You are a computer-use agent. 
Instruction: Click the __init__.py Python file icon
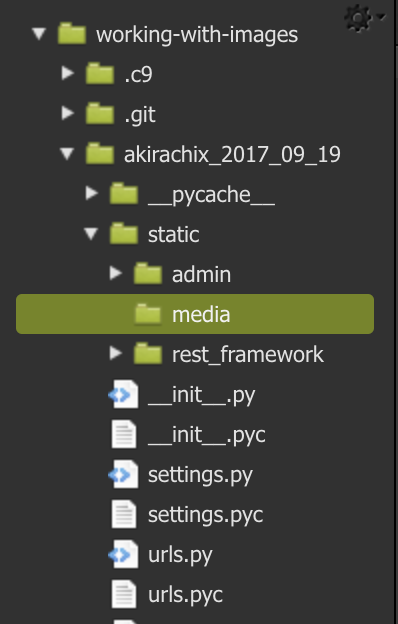click(124, 394)
